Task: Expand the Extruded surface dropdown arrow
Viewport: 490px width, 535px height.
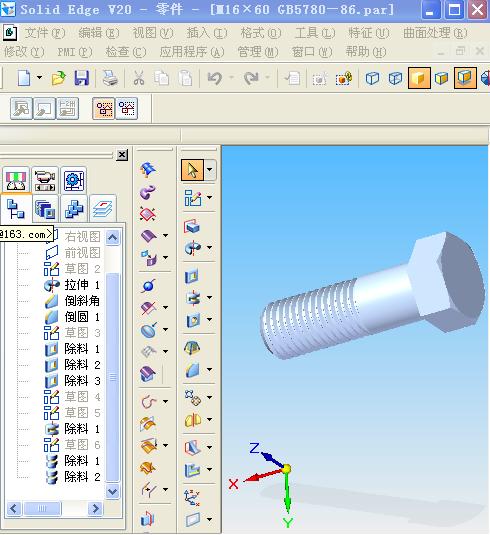Action: [x=165, y=235]
